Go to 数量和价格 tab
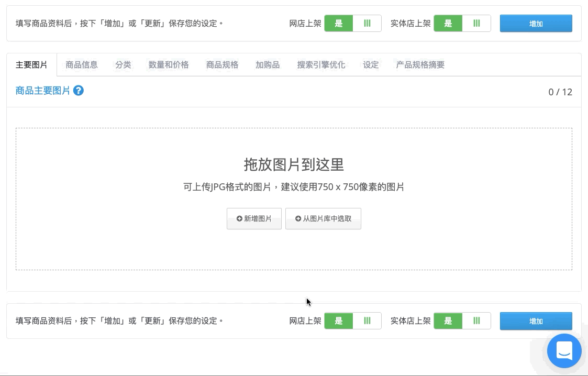 point(169,65)
